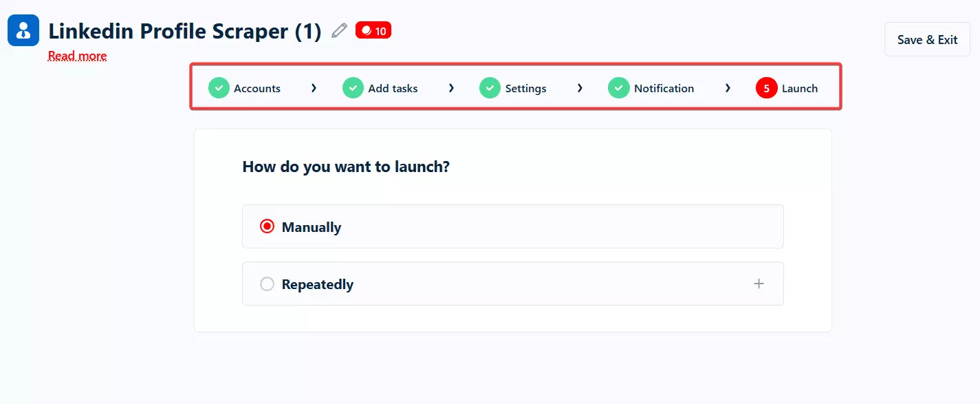Switch to the Add tasks step
This screenshot has height=404, width=980.
tap(393, 89)
